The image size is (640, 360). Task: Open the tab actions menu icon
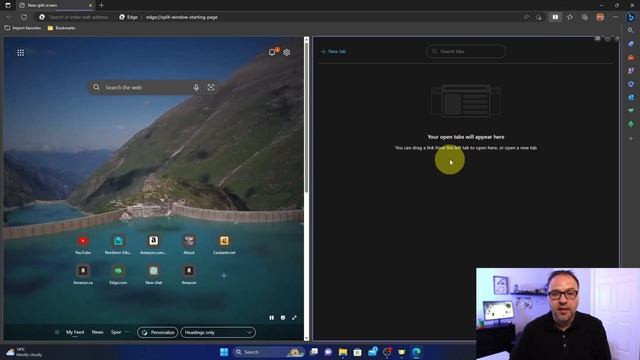(8, 5)
